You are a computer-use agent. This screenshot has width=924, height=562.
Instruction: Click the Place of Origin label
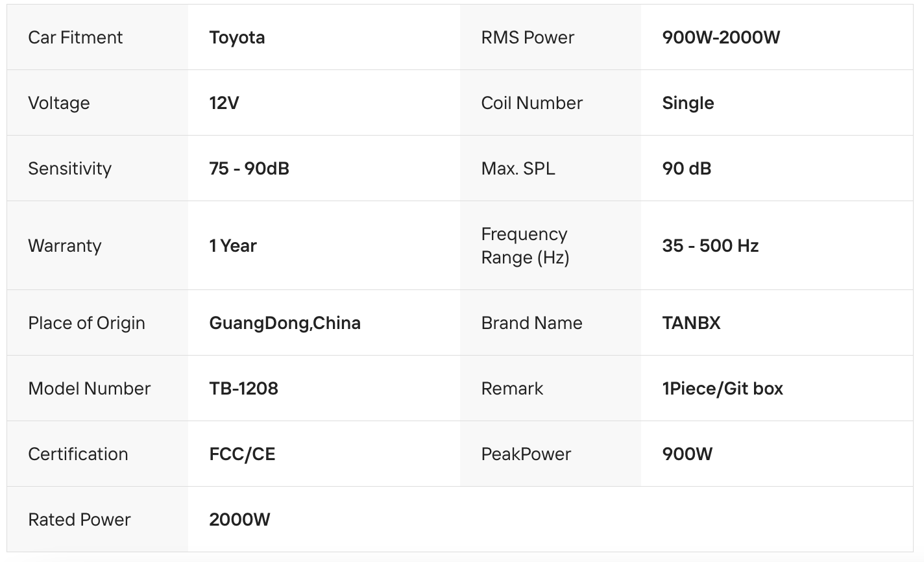86,323
